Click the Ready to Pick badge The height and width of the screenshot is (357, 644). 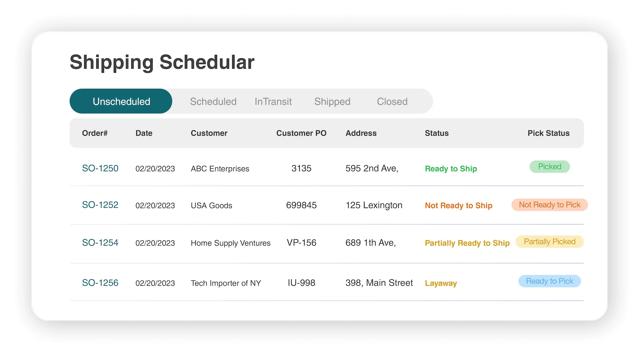coord(549,281)
